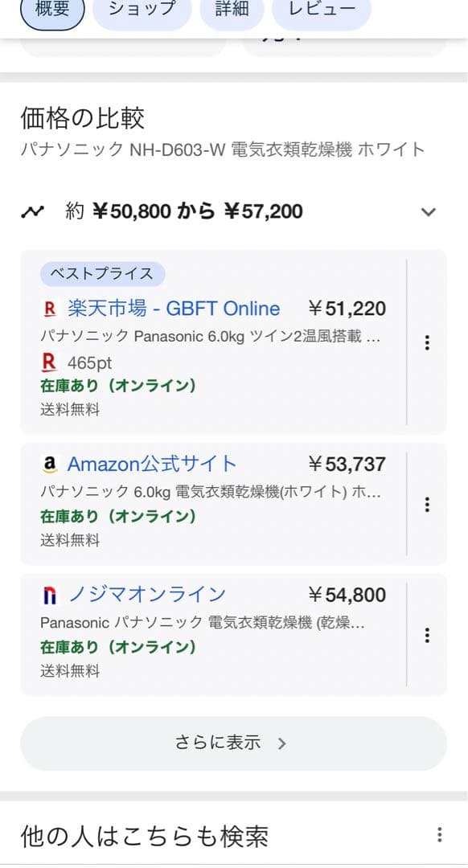Open the three-dot menu on the 楽天市場 listing

(x=427, y=342)
